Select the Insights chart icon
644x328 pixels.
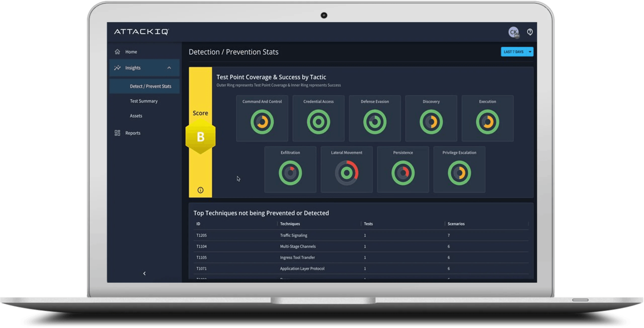pyautogui.click(x=117, y=68)
